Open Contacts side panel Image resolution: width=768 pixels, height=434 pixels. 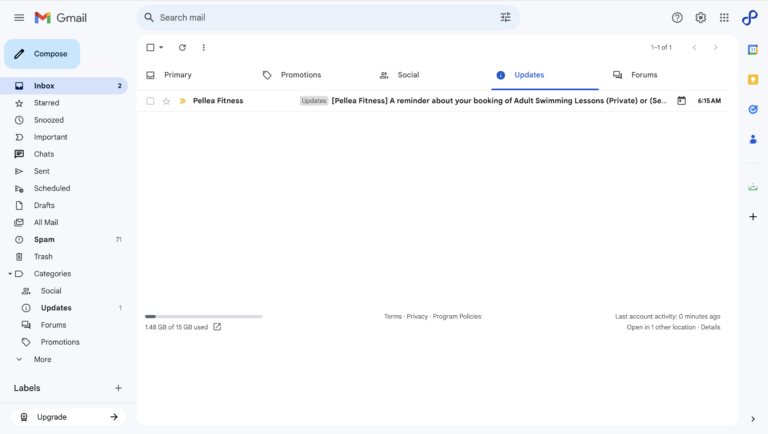click(x=753, y=140)
